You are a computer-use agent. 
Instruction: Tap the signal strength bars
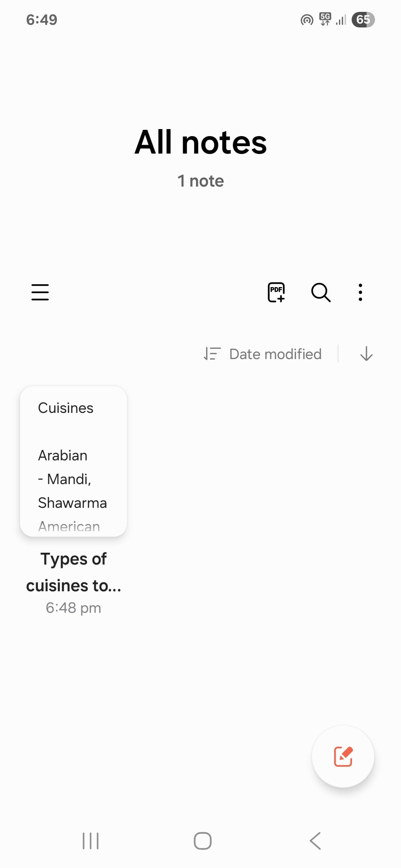(341, 20)
